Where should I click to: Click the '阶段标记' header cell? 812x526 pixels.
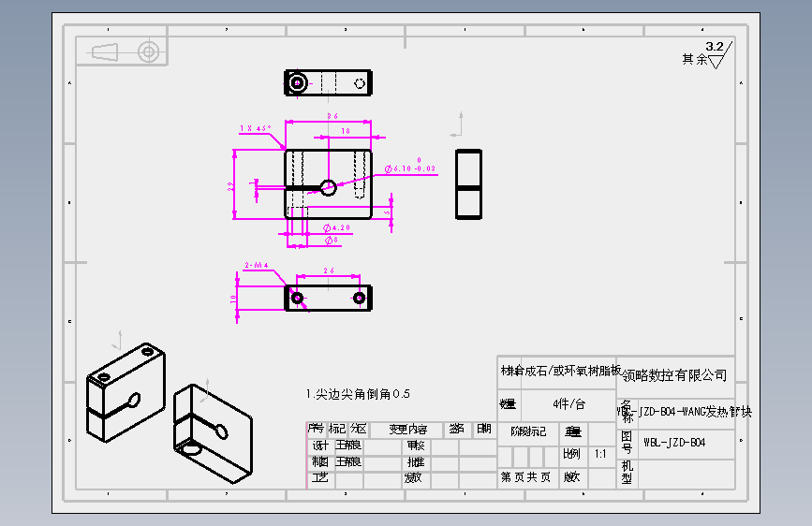(528, 431)
